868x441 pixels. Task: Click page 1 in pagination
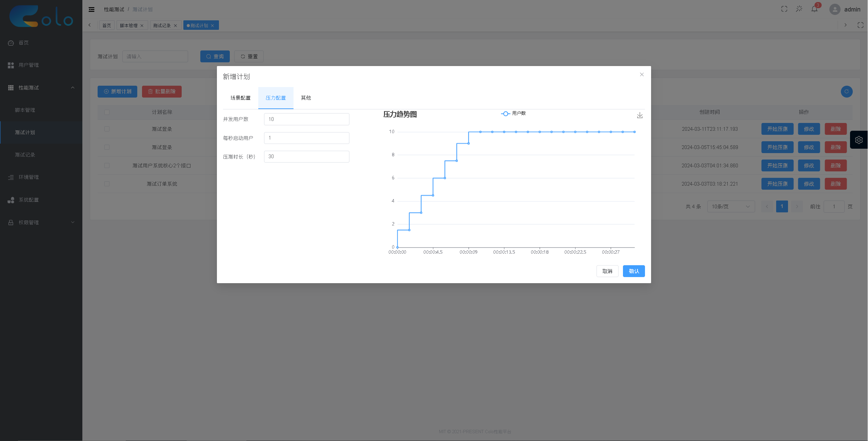782,207
